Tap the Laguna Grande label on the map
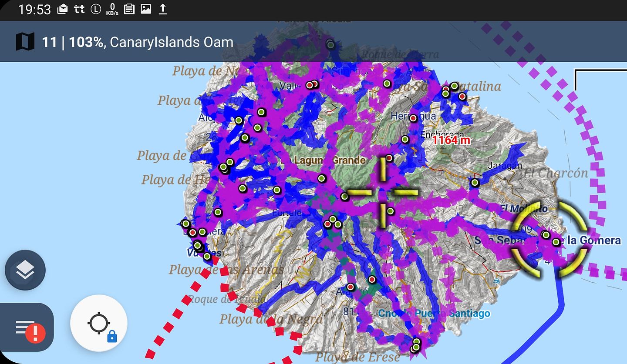The image size is (627, 364). coord(330,160)
